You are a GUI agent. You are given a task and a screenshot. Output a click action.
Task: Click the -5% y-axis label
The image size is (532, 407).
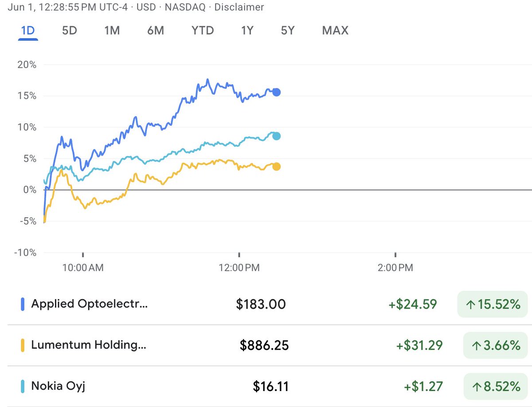27,221
